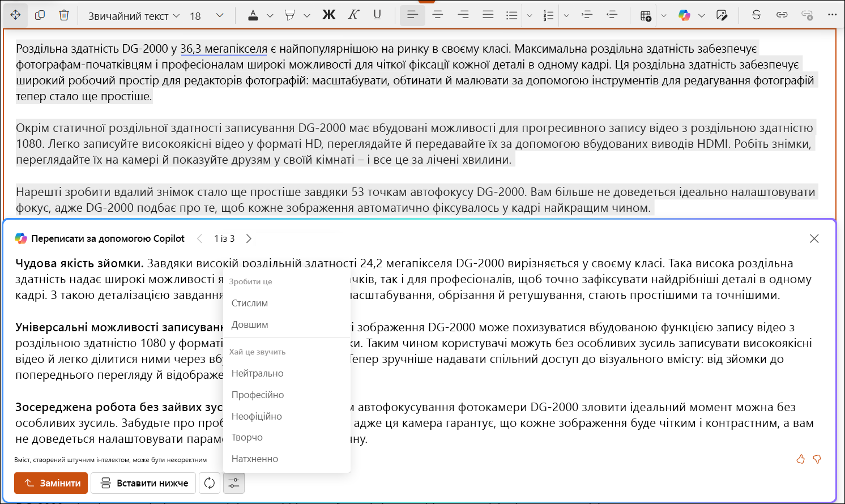Image resolution: width=845 pixels, height=504 pixels.
Task: Click the copy icon in toolbar
Action: [x=40, y=15]
